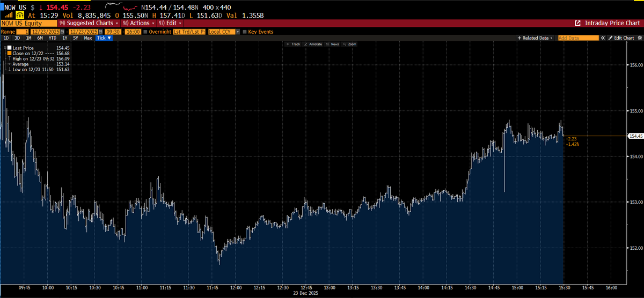Select the 6M range tab
The width and height of the screenshot is (644, 298).
[x=40, y=38]
